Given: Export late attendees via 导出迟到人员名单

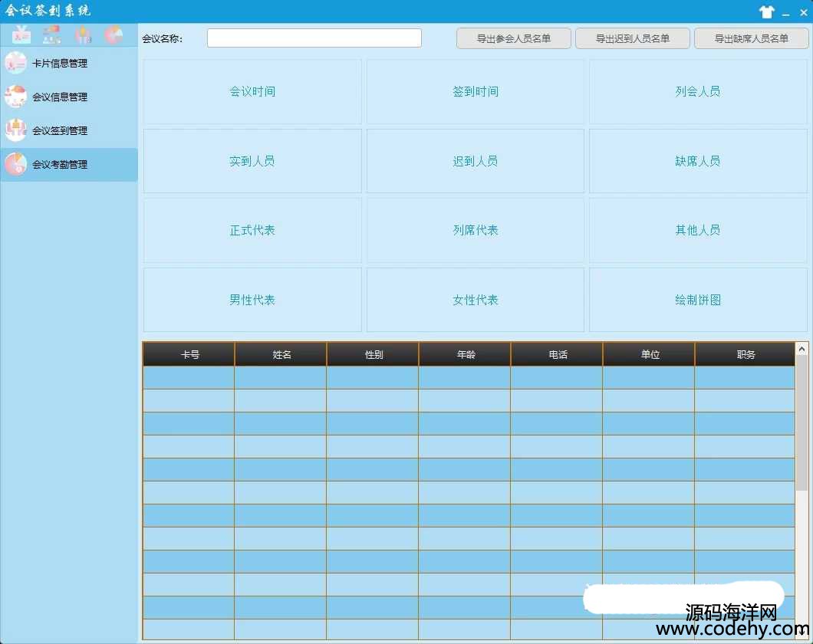Looking at the screenshot, I should (632, 38).
